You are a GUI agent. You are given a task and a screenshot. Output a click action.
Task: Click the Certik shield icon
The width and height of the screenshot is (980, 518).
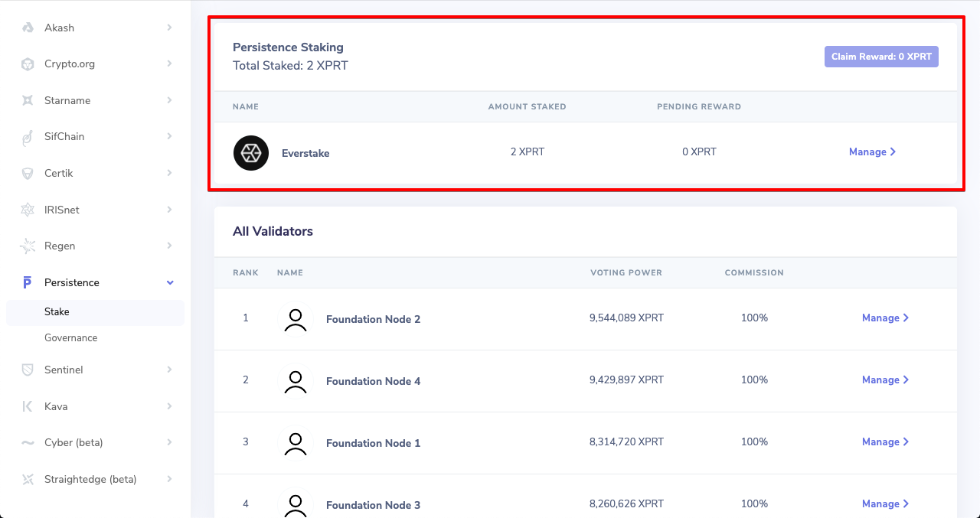(x=28, y=173)
